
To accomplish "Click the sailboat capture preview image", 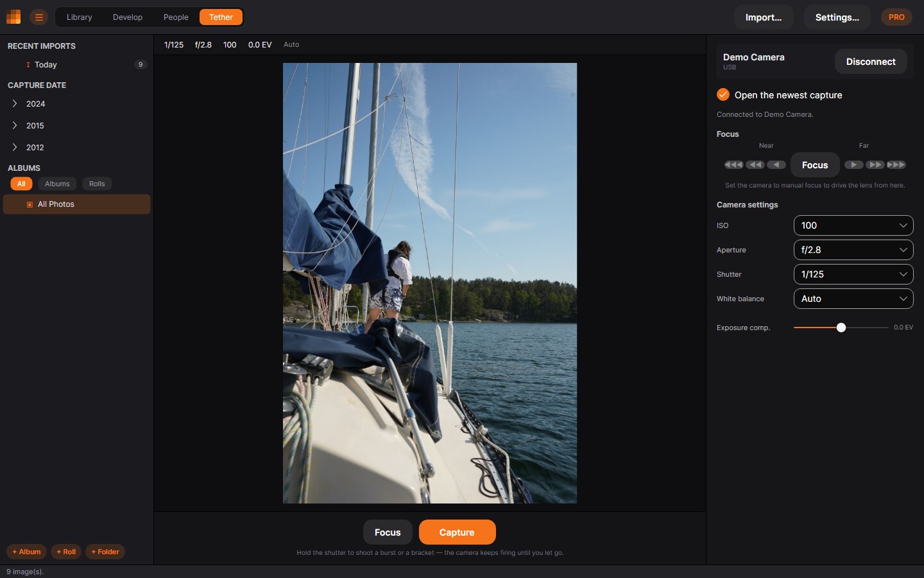I will click(430, 283).
